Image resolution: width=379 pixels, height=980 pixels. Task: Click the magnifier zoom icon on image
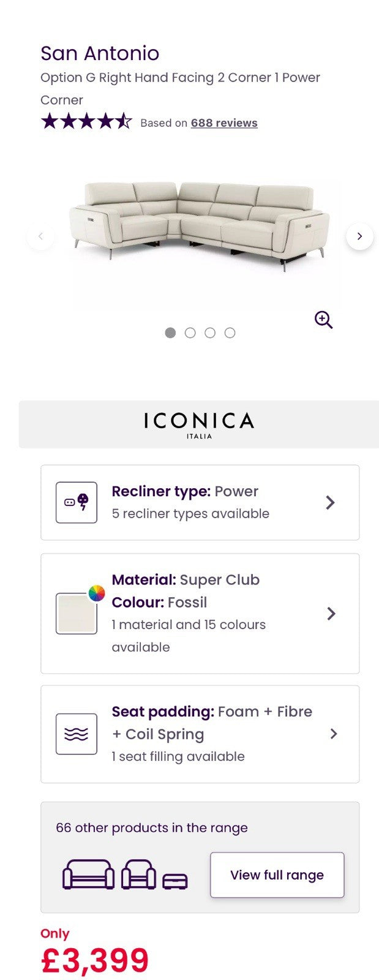323,320
